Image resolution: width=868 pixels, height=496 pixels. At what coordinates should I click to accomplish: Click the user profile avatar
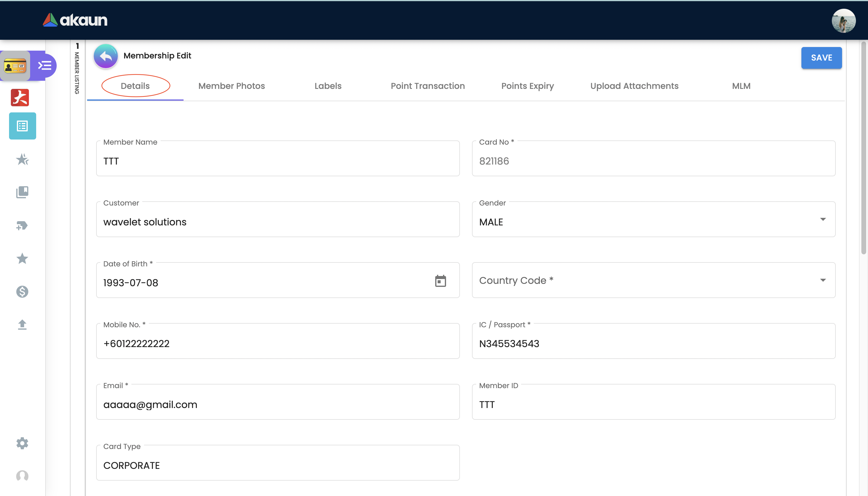844,20
